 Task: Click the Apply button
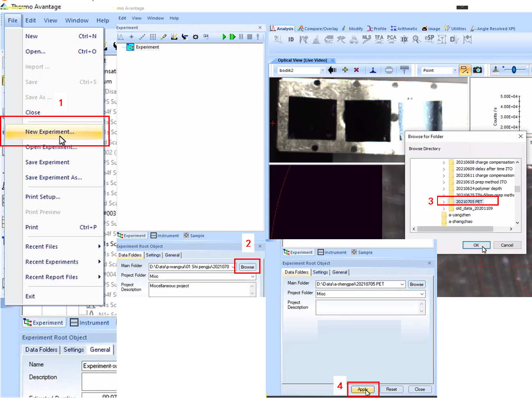coord(362,389)
